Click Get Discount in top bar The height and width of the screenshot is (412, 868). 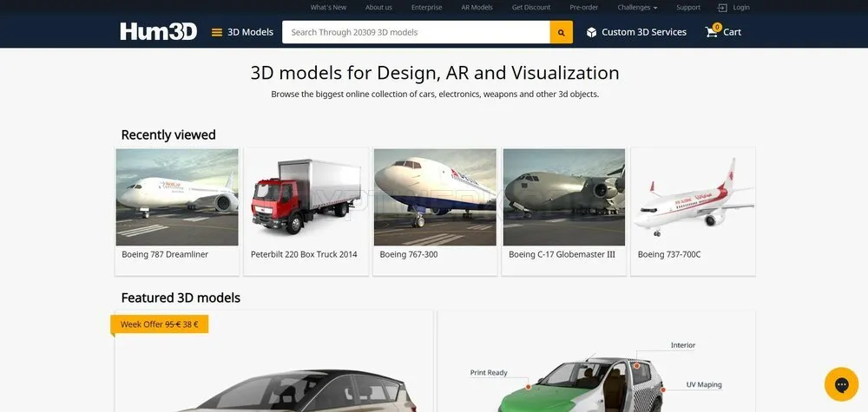(x=531, y=8)
